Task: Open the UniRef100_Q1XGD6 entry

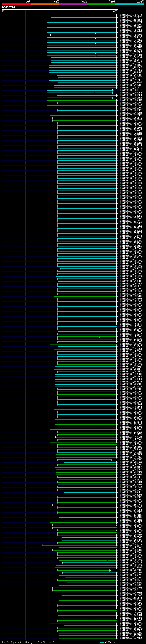Action: [131, 281]
